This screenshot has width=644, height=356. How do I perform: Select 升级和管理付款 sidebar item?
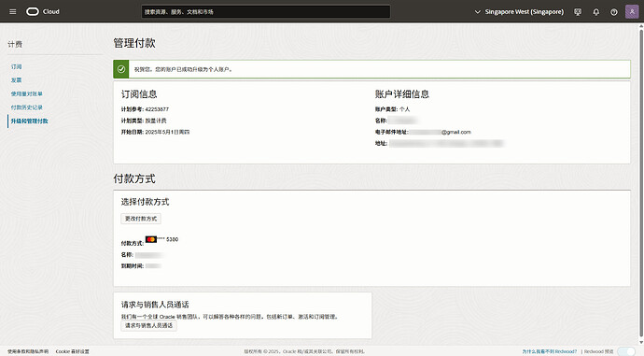pyautogui.click(x=29, y=121)
